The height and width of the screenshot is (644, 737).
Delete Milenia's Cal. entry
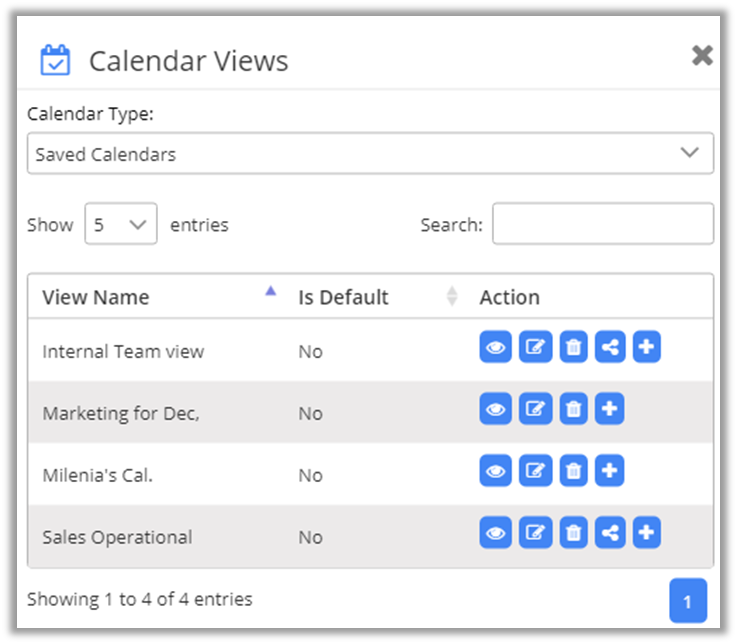tap(573, 471)
